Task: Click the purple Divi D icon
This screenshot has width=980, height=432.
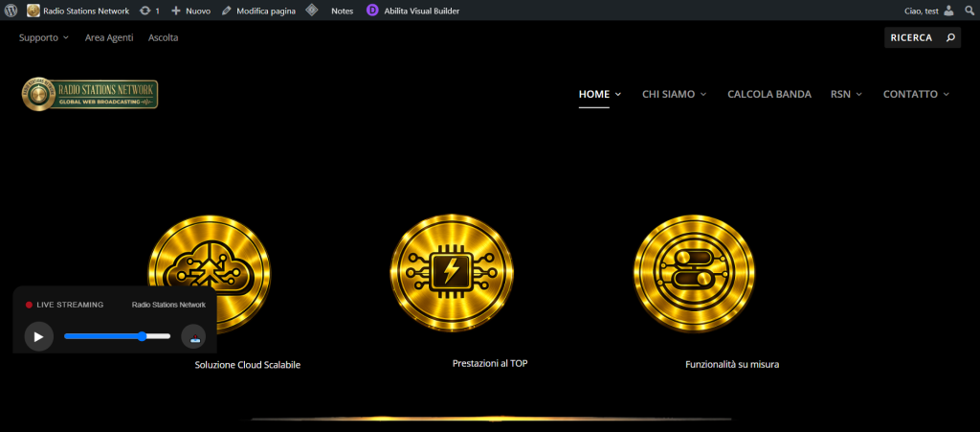Action: [x=372, y=10]
